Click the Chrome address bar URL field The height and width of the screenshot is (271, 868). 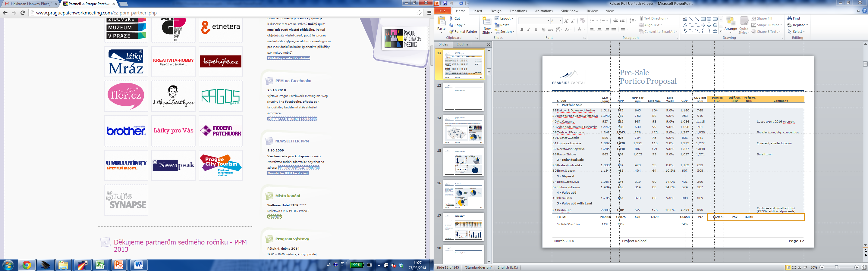[x=222, y=13]
